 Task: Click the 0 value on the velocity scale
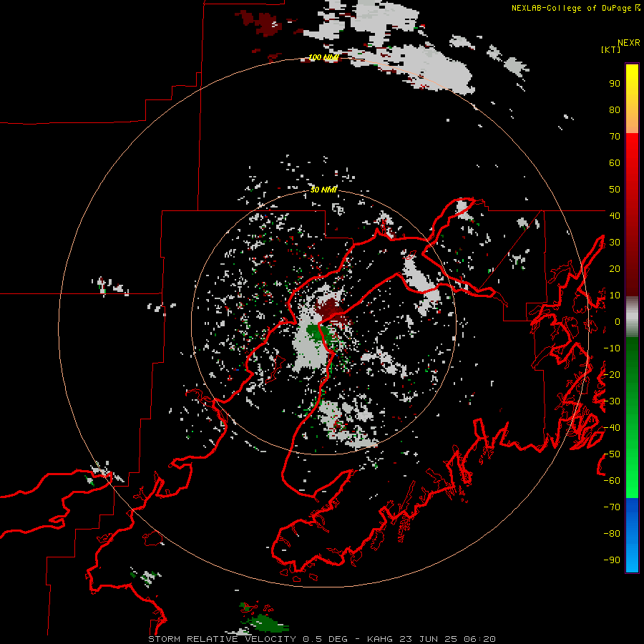coord(618,321)
